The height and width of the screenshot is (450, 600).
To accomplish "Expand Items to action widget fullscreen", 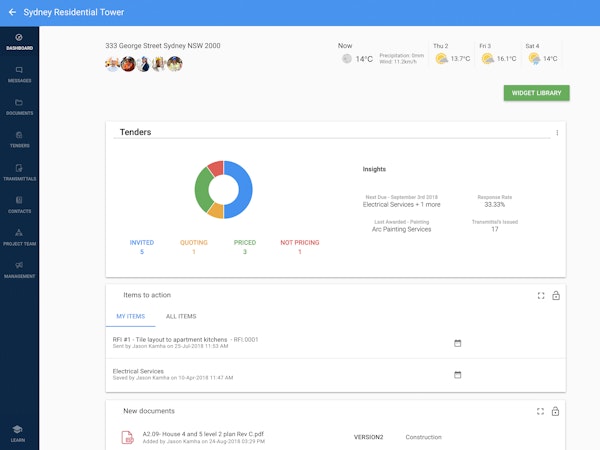I will (540, 295).
